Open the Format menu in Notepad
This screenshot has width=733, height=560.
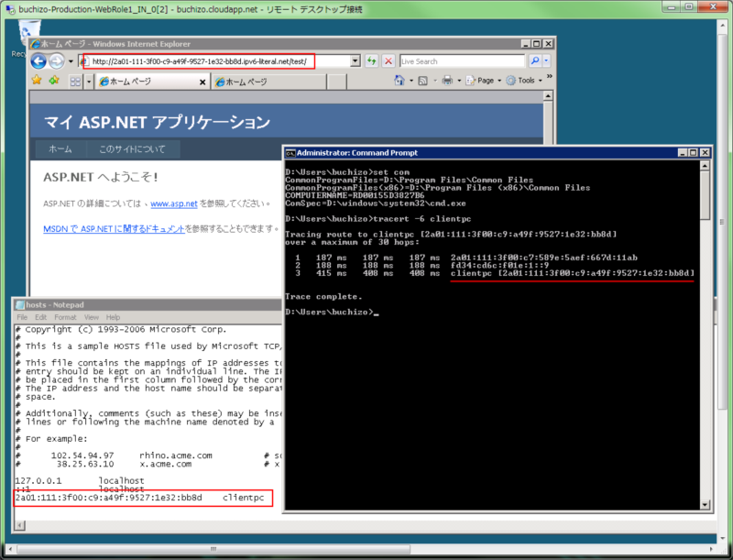pyautogui.click(x=65, y=317)
